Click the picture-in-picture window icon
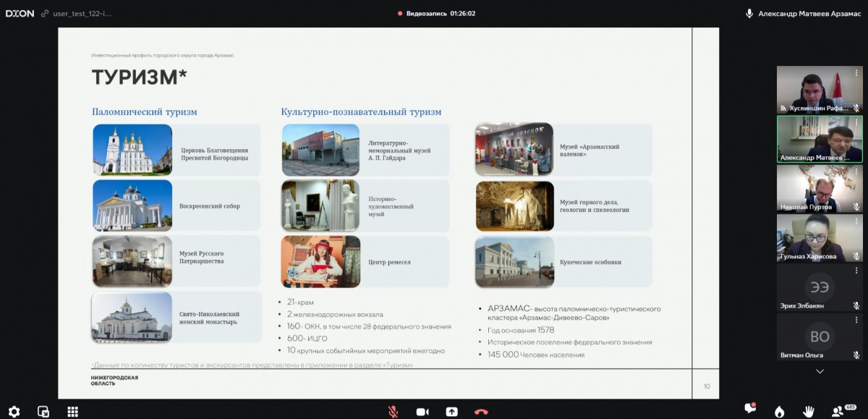868x419 pixels. click(43, 411)
